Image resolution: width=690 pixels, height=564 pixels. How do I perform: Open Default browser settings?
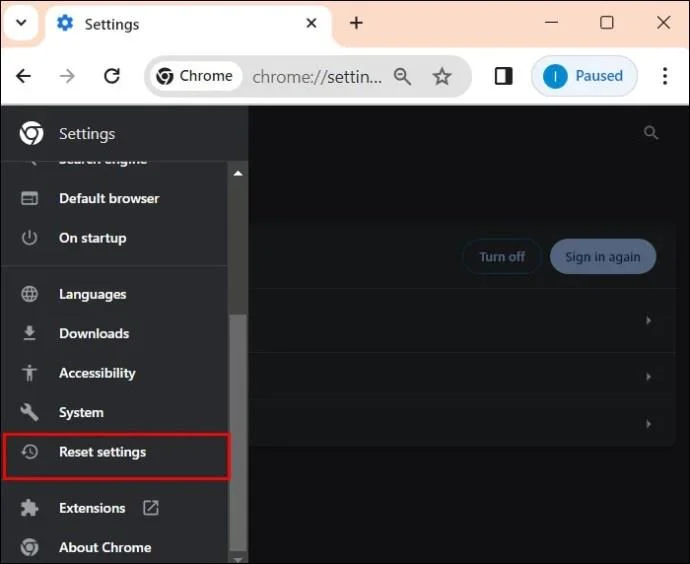114,198
